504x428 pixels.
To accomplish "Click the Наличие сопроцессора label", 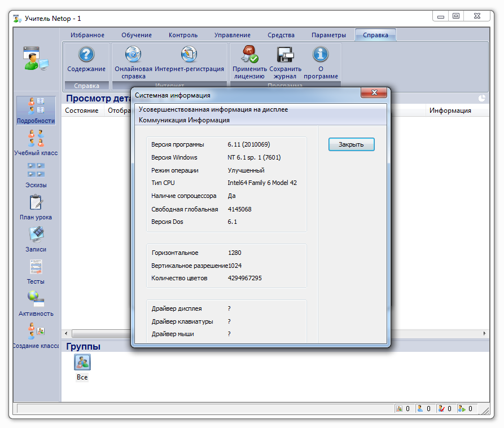I will point(183,196).
